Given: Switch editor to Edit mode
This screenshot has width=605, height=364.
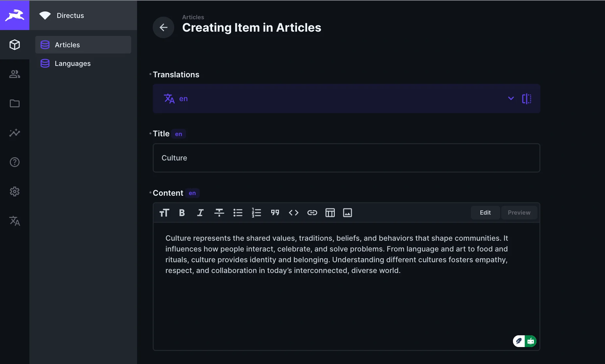Looking at the screenshot, I should [x=485, y=213].
